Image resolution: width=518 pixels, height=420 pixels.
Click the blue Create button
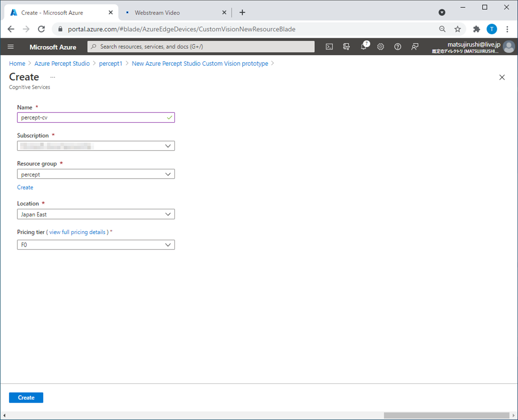(26, 398)
